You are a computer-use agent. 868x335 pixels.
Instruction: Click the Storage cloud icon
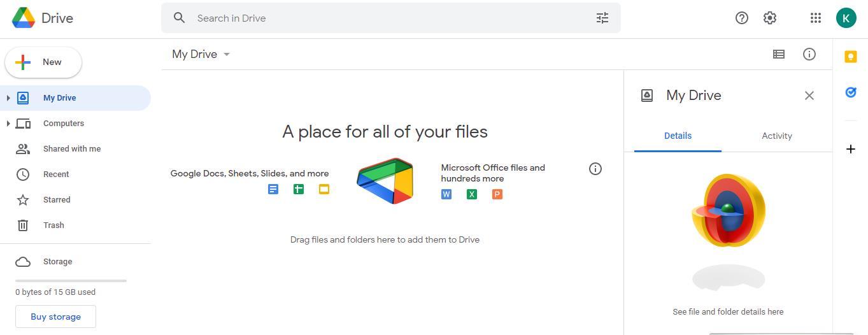click(x=23, y=262)
